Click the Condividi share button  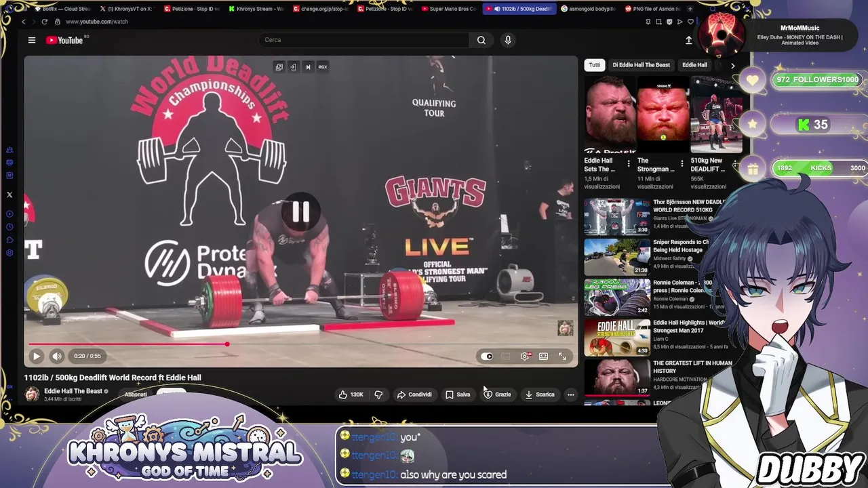[414, 394]
